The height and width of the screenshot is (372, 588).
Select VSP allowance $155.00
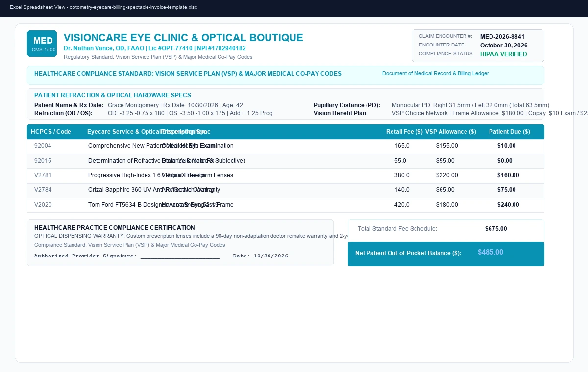[447, 146]
